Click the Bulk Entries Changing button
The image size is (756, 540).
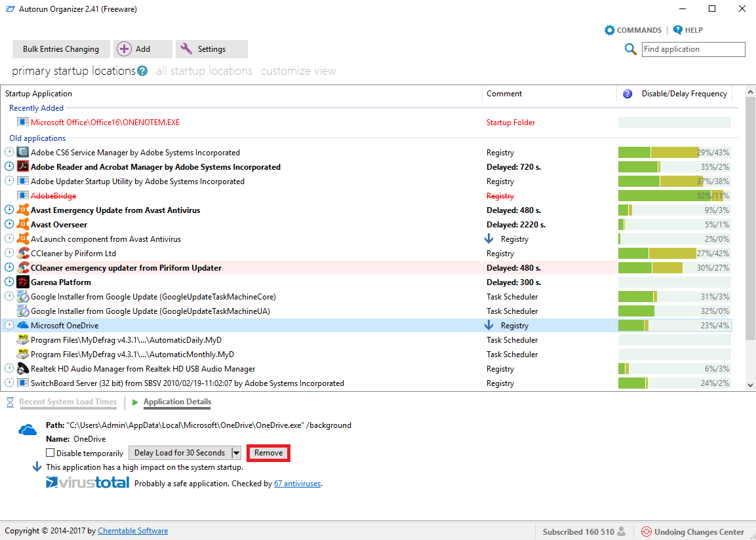coord(61,49)
